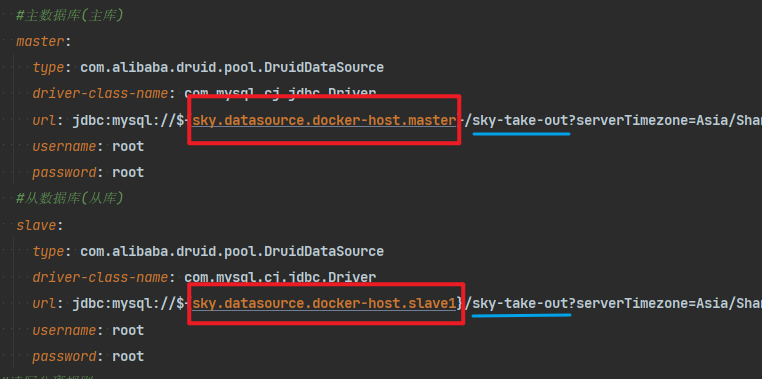Click the slave password value root

(x=128, y=356)
